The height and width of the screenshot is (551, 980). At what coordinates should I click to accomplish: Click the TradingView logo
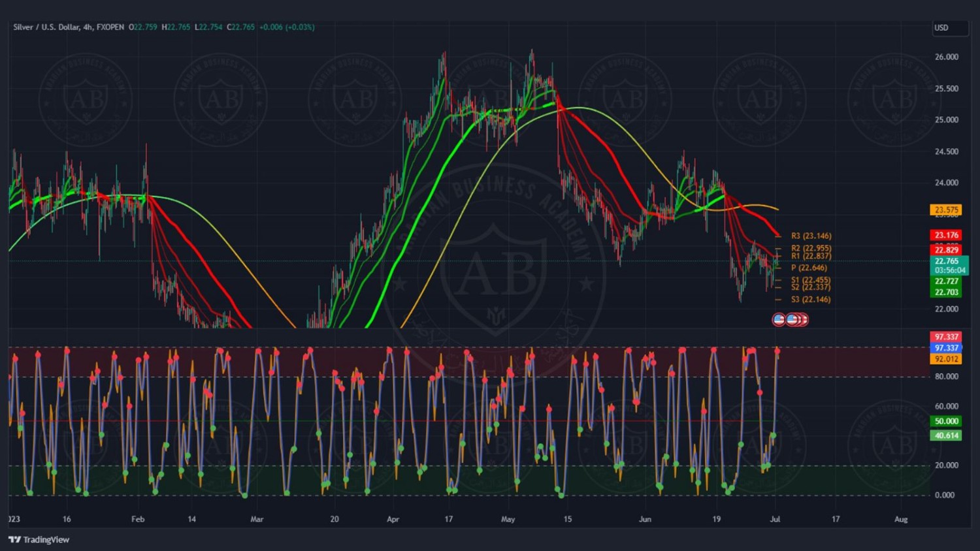tap(39, 540)
